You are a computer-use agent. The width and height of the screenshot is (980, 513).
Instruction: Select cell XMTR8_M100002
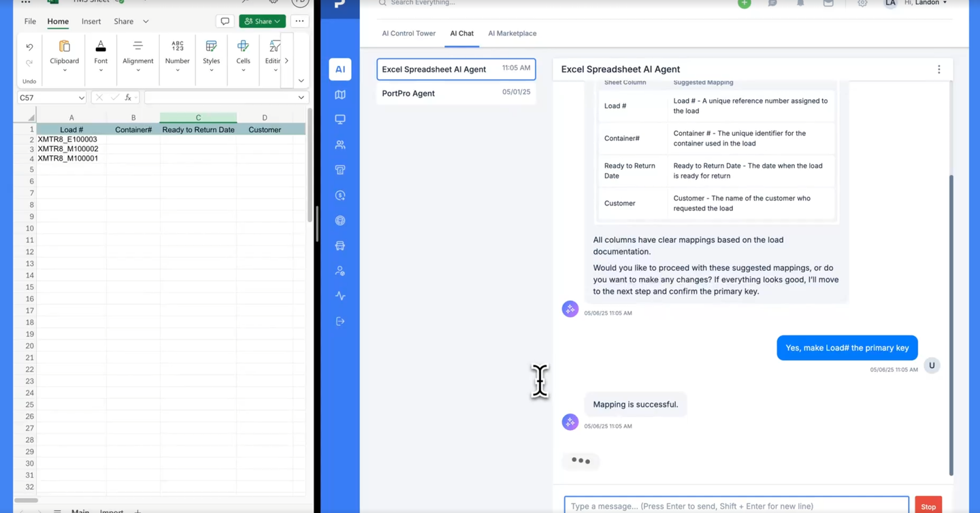click(x=71, y=149)
